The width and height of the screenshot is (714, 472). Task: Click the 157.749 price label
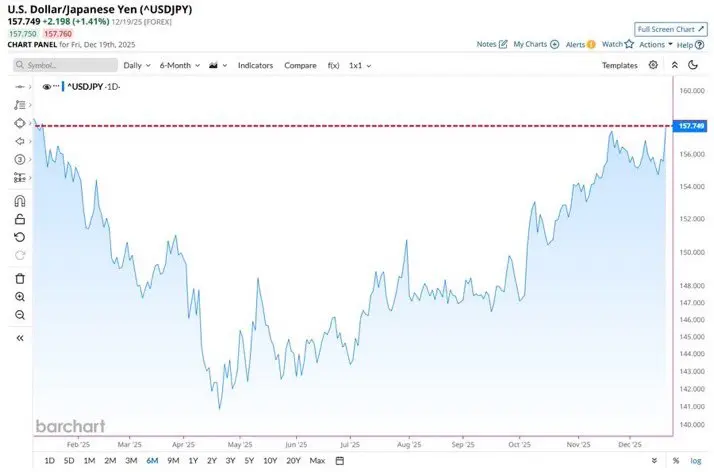690,126
